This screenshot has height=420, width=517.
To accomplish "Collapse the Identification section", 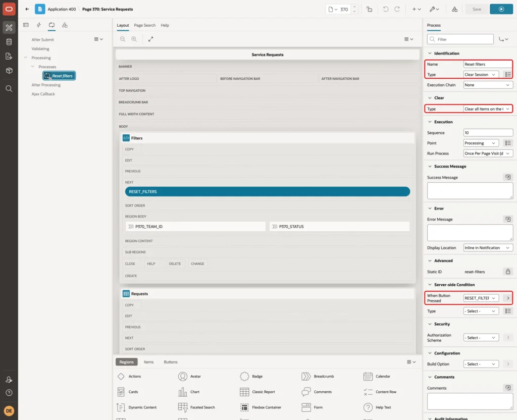I will pos(430,54).
